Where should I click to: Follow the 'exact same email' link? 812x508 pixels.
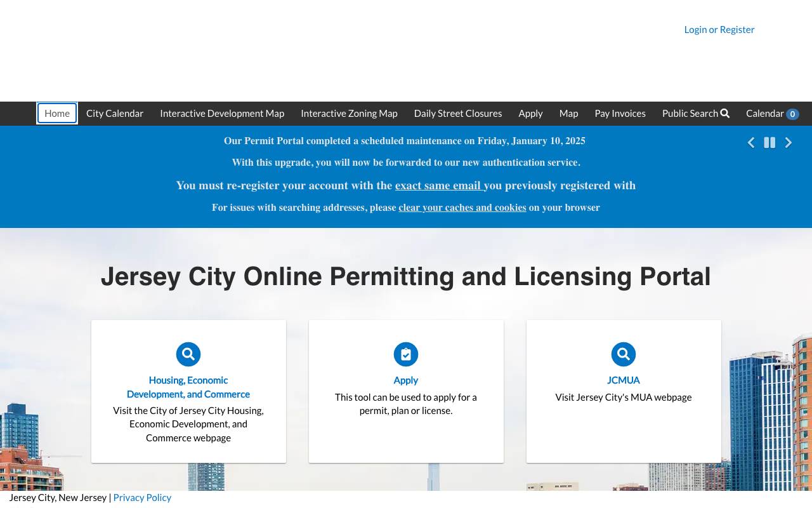coord(439,185)
